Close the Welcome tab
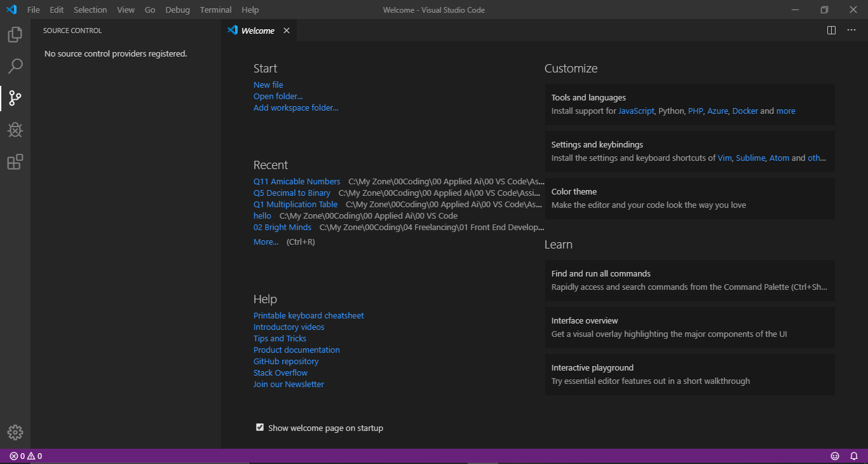Viewport: 868px width, 464px height. click(286, 30)
